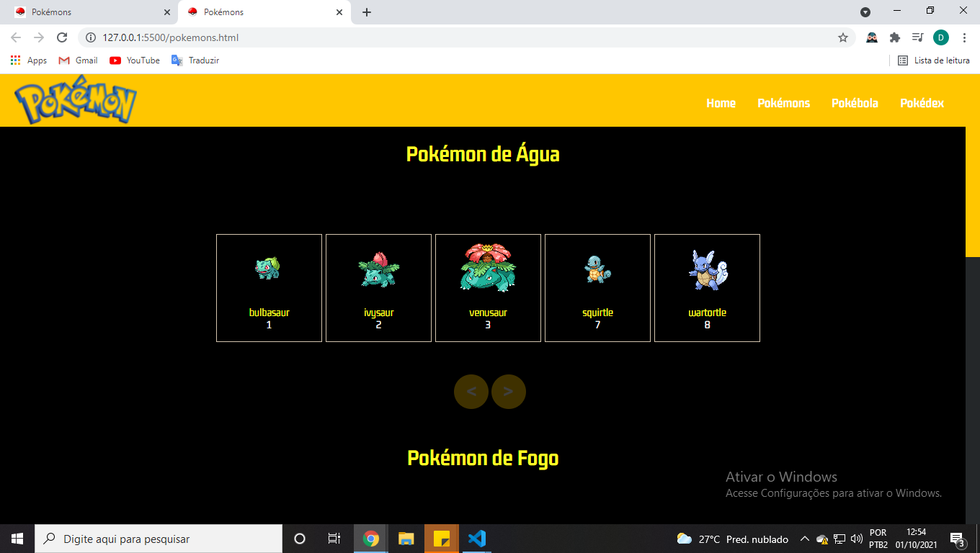Open the Windows Start menu
This screenshot has width=980, height=553.
[17, 539]
